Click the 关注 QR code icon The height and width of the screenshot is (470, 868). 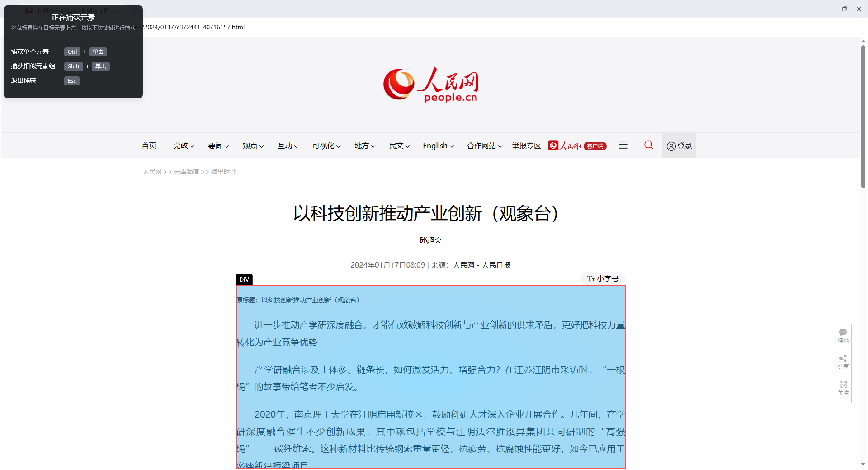(x=843, y=389)
